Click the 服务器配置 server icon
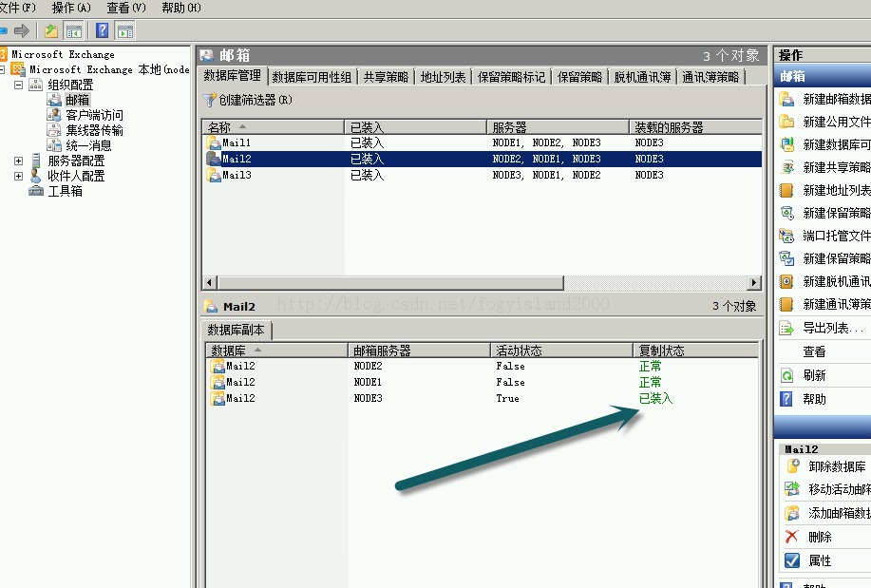Image resolution: width=871 pixels, height=588 pixels. tap(35, 161)
